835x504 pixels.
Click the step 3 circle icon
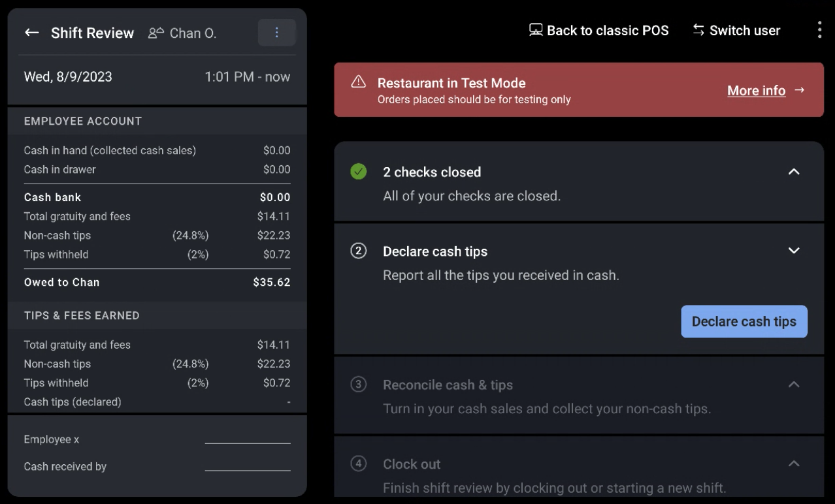358,385
